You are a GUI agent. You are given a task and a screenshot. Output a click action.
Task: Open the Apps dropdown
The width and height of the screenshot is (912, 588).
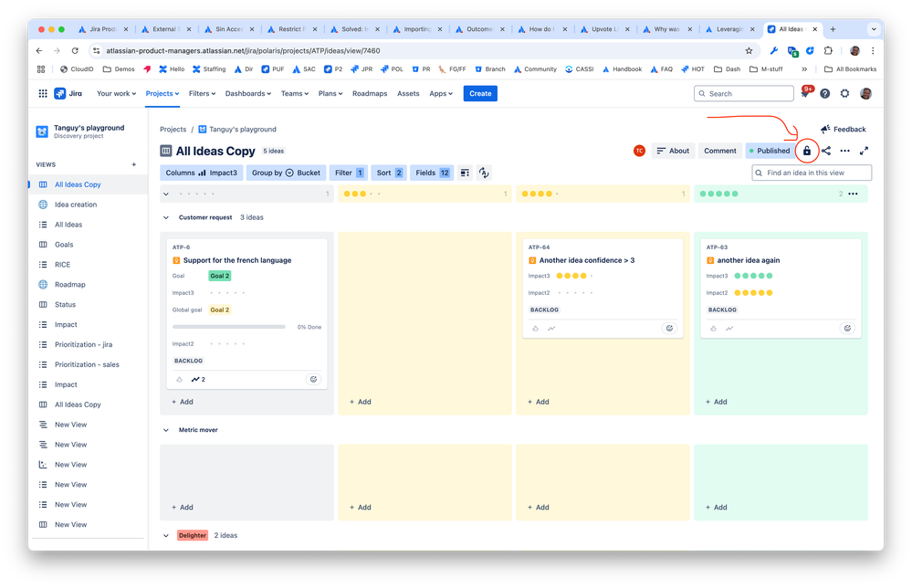point(441,94)
